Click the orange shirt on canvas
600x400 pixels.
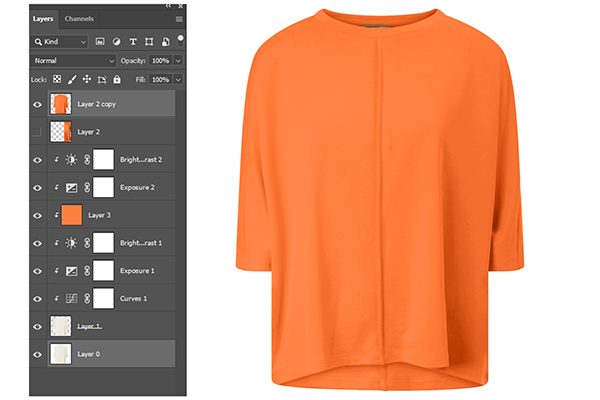click(x=380, y=199)
